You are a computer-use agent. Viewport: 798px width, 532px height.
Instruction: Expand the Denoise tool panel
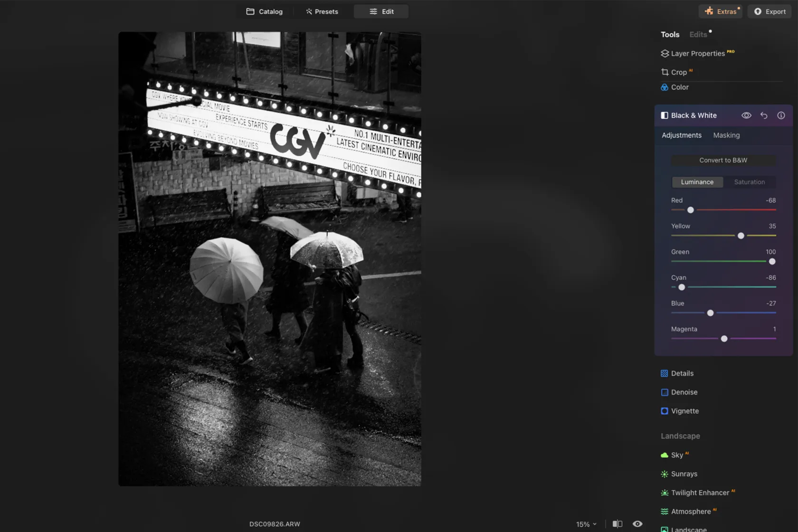tap(684, 392)
